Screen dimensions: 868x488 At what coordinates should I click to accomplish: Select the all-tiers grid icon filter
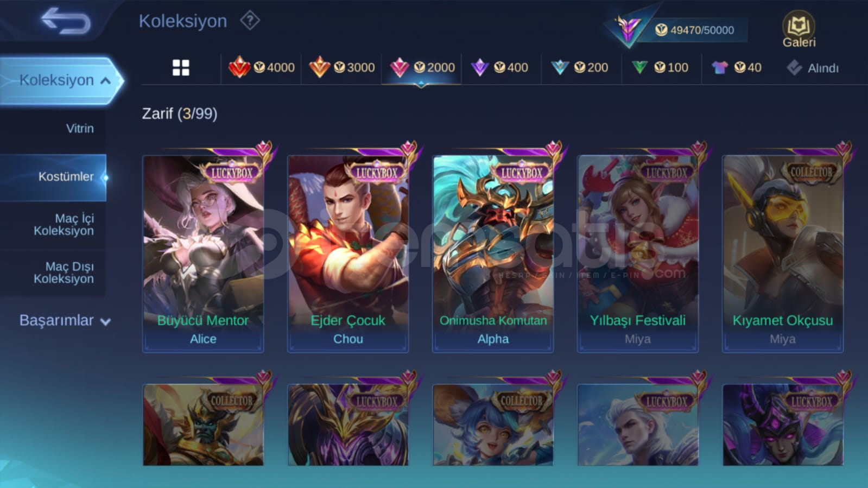coord(181,68)
